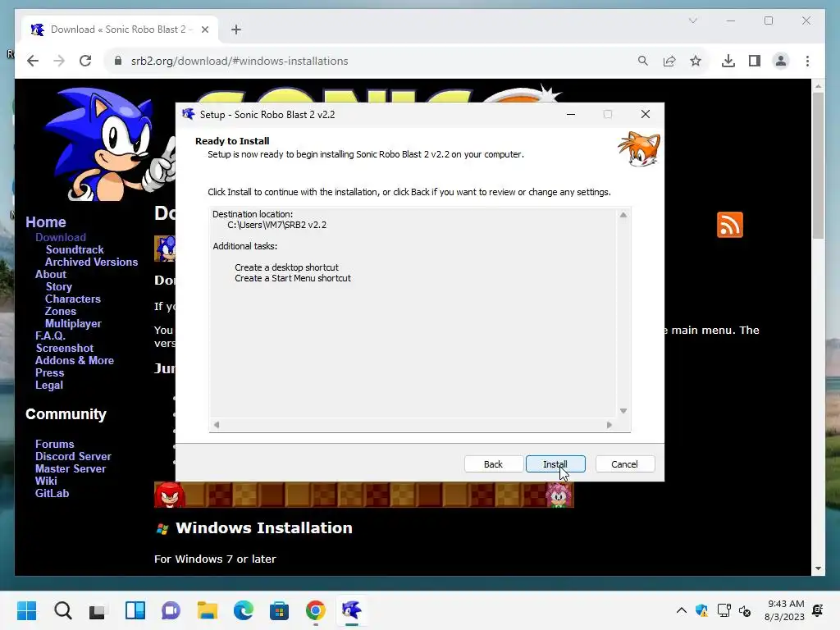Open Windows taskbar Search
Image resolution: width=840 pixels, height=630 pixels.
[62, 610]
